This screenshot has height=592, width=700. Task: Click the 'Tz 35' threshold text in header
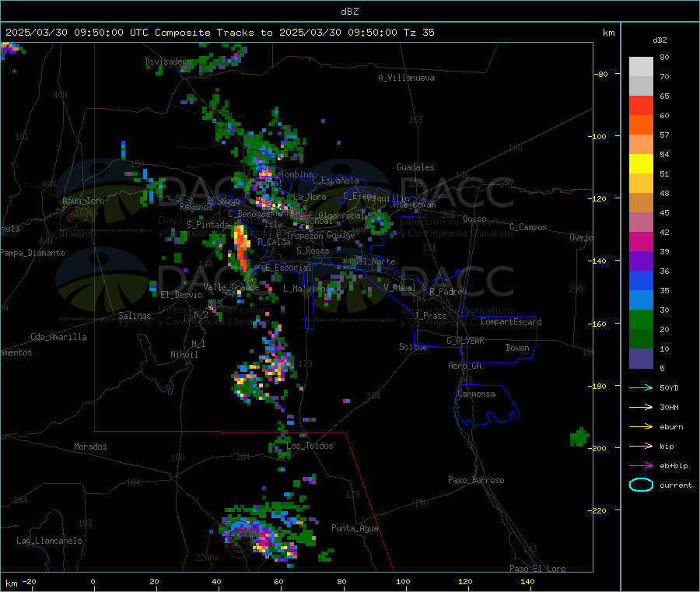click(418, 33)
